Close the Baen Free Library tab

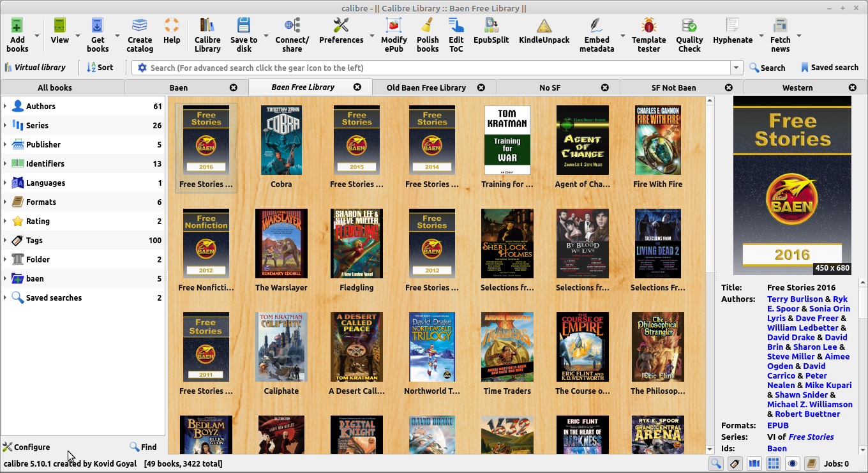coord(357,87)
